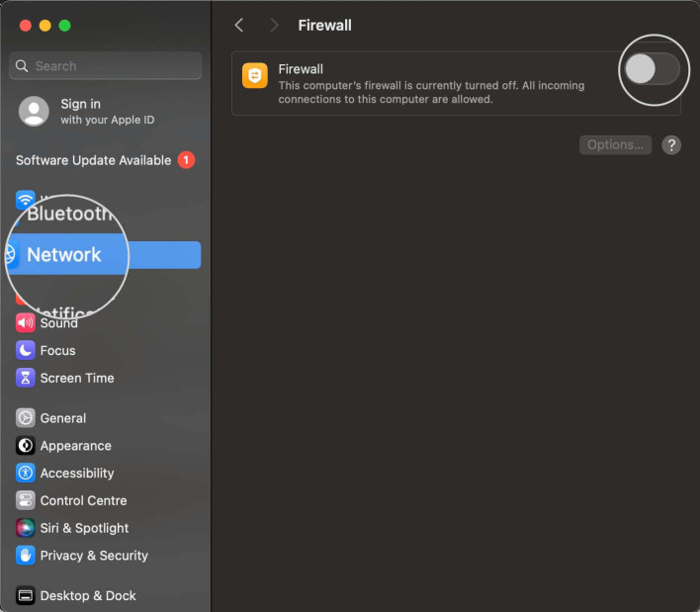Go forward with the right chevron
This screenshot has height=612, width=700.
coord(274,26)
